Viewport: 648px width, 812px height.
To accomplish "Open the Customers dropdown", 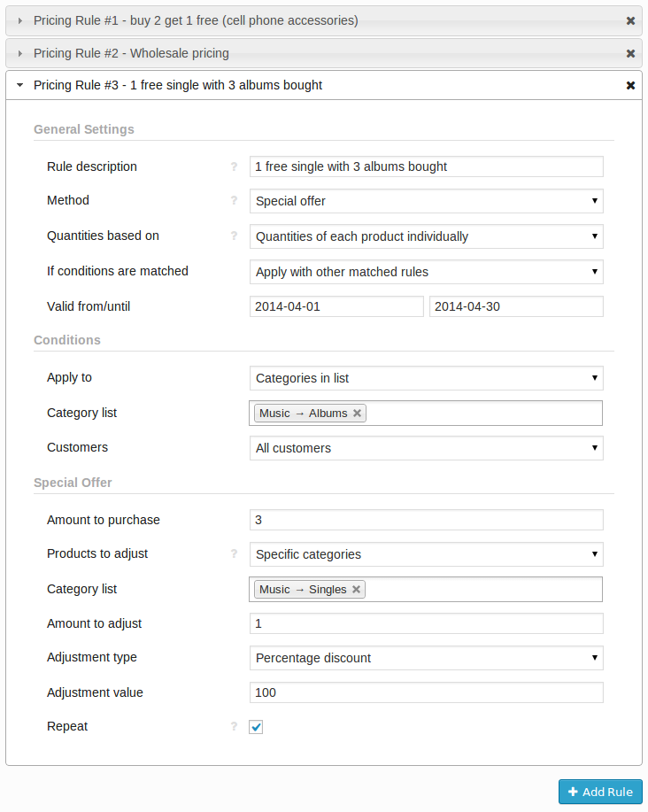I will click(x=426, y=448).
